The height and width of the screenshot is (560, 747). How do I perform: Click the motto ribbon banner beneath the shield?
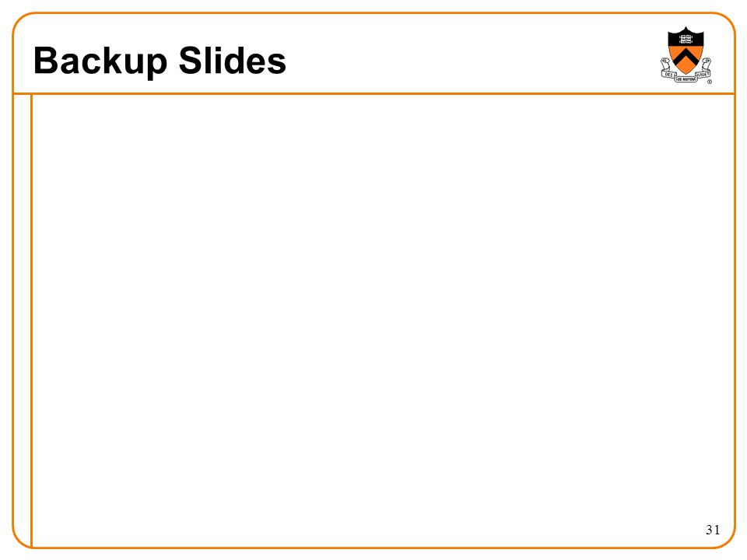tap(686, 75)
